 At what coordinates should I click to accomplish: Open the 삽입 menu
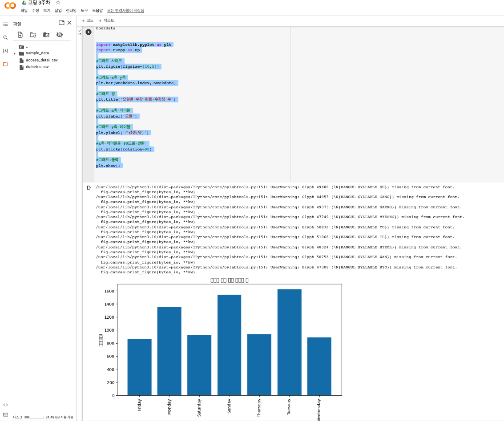point(58,11)
